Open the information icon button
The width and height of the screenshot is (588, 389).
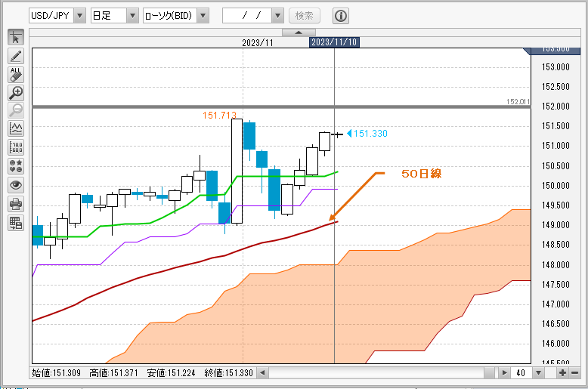tap(341, 16)
